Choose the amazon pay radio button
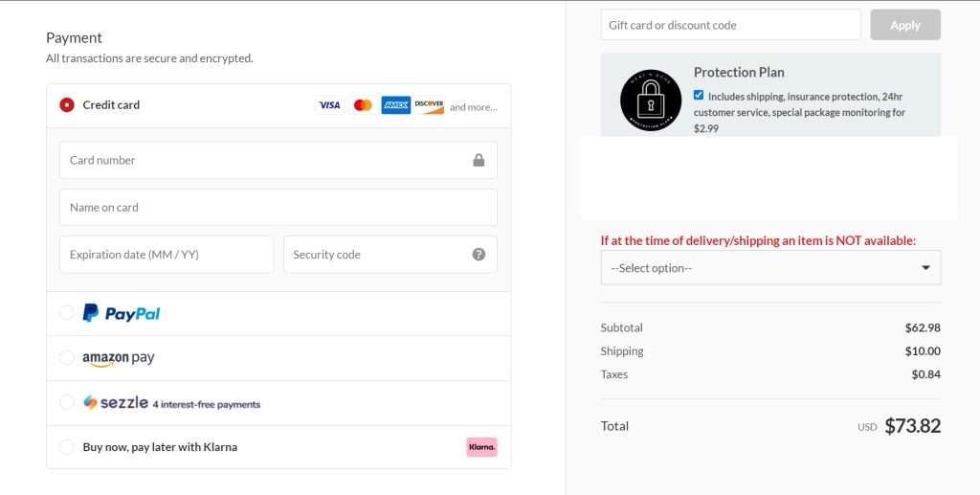 [x=67, y=357]
